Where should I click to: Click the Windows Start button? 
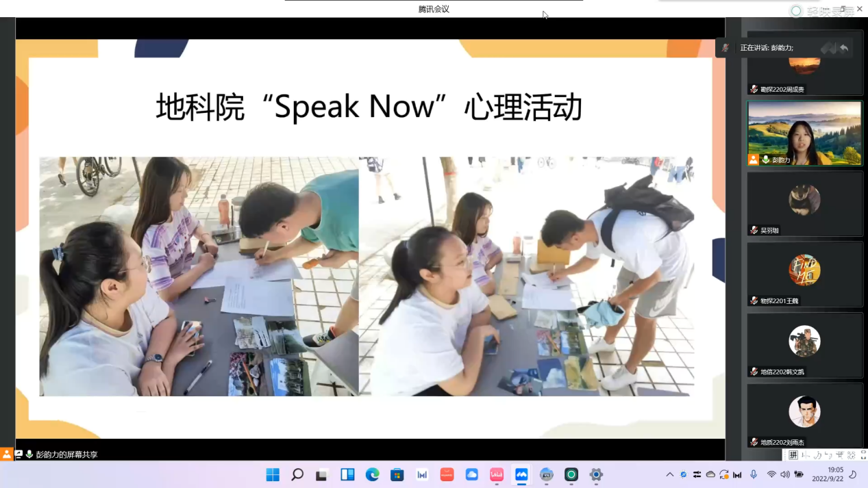click(273, 475)
